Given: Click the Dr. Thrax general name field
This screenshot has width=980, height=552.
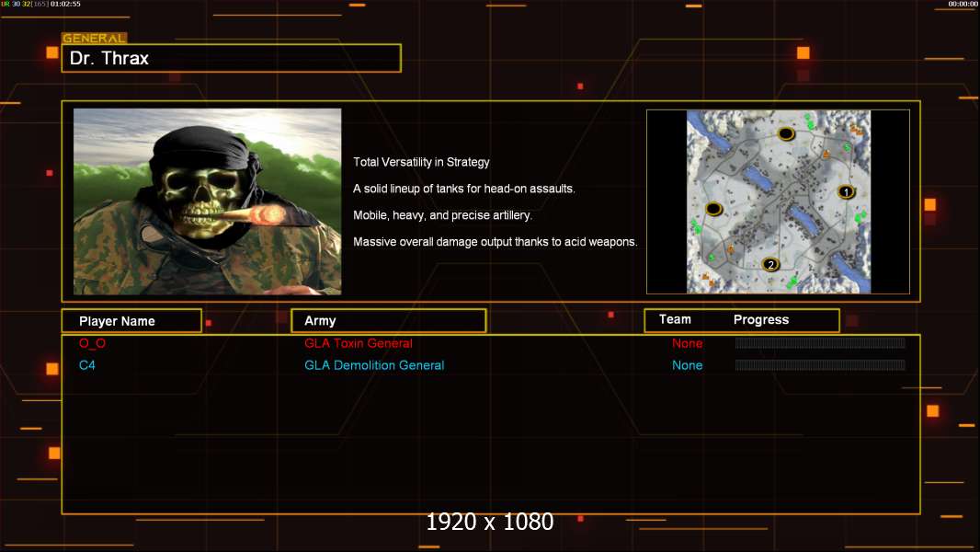Looking at the screenshot, I should tap(232, 58).
